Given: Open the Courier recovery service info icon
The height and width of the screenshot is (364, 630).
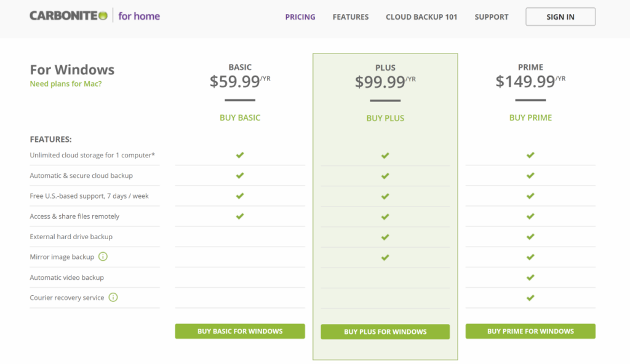Looking at the screenshot, I should click(113, 298).
